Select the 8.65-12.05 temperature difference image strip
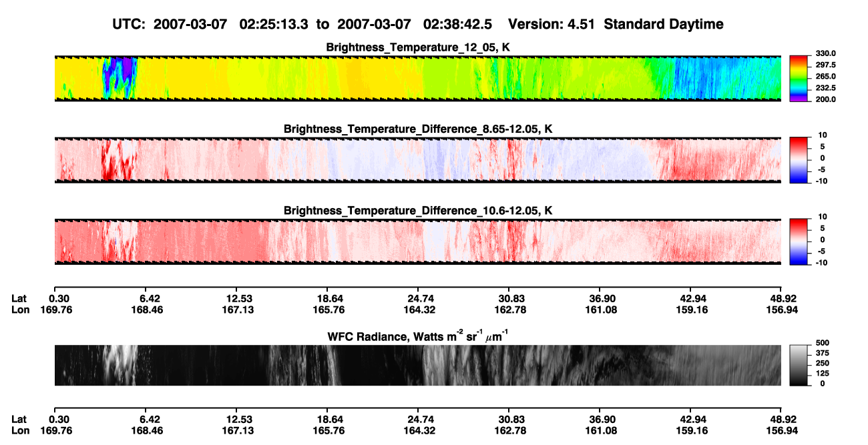This screenshot has height=445, width=868. pyautogui.click(x=417, y=159)
